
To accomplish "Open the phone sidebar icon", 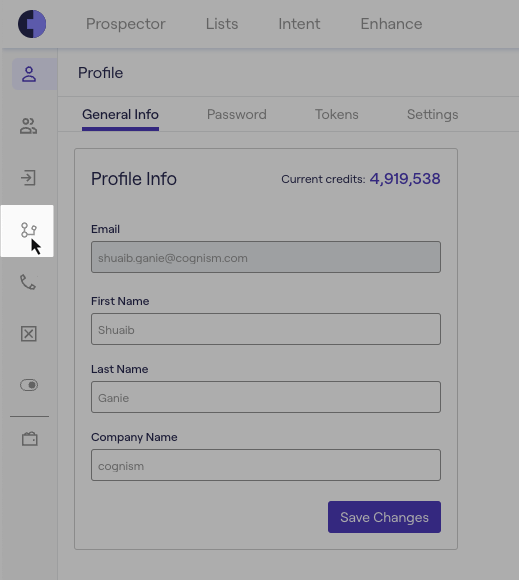I will click(x=28, y=282).
